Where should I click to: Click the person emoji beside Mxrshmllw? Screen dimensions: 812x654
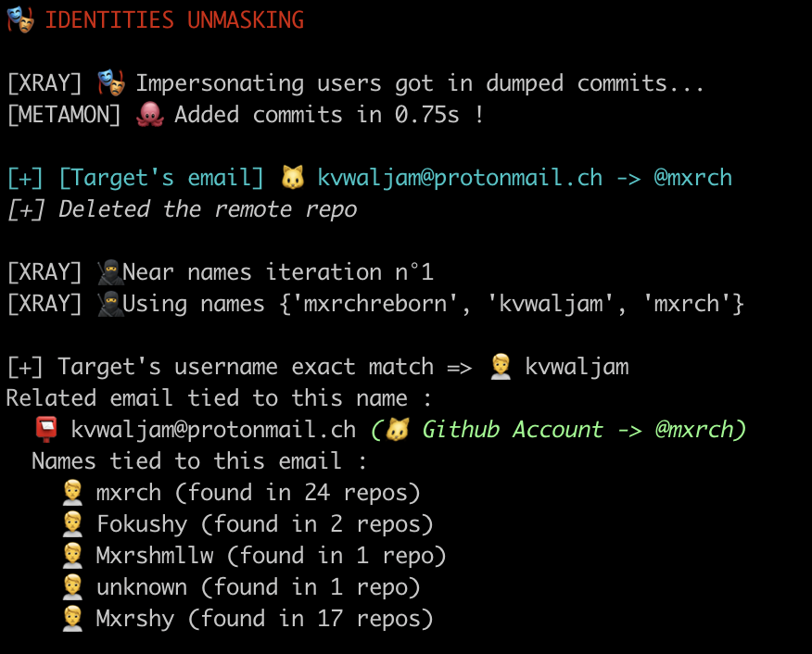click(72, 556)
